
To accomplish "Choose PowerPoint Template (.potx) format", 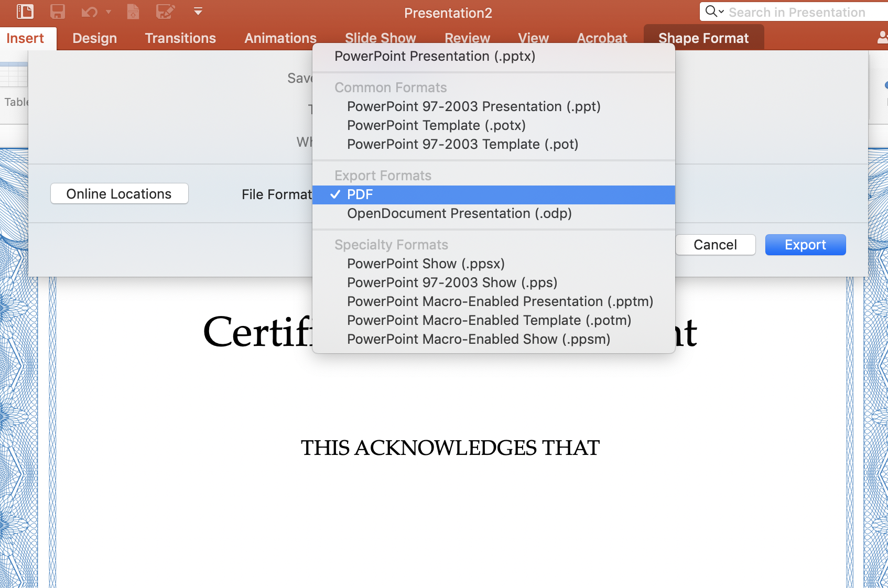I will click(x=494, y=125).
